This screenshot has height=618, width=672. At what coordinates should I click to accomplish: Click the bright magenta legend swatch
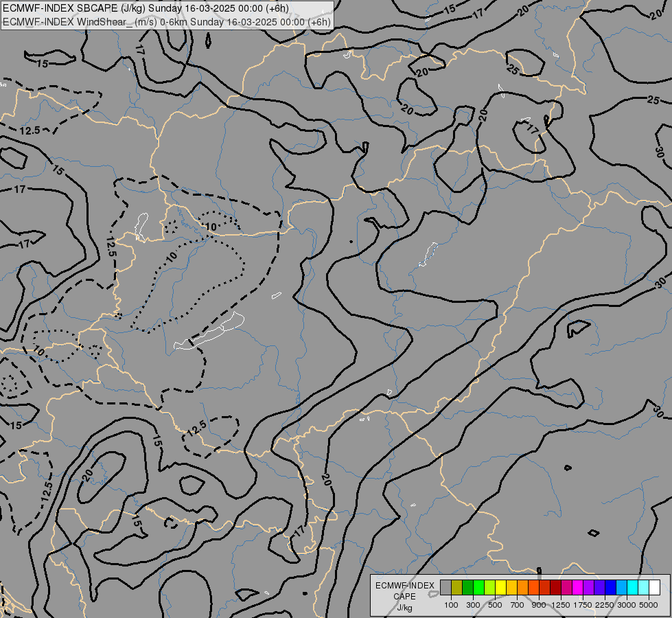577,587
